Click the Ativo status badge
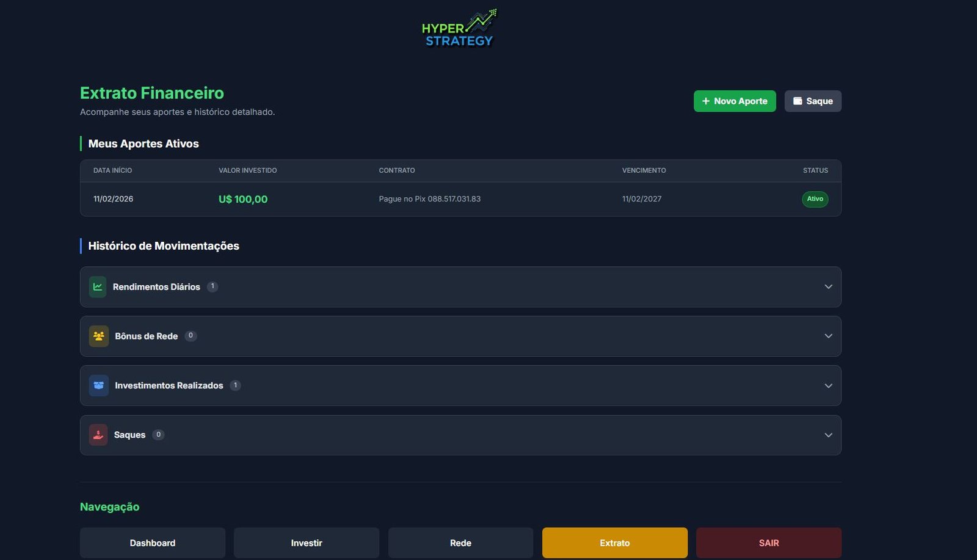 [x=815, y=199]
